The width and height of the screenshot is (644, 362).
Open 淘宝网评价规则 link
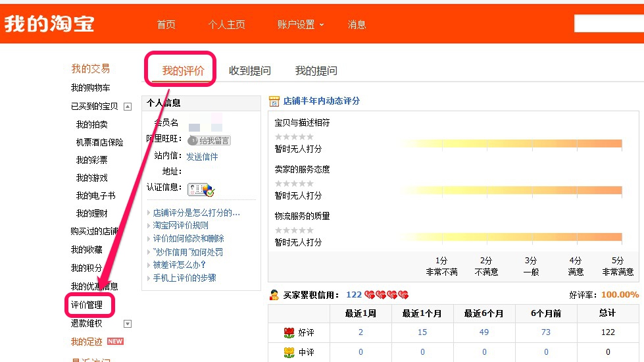(x=181, y=225)
